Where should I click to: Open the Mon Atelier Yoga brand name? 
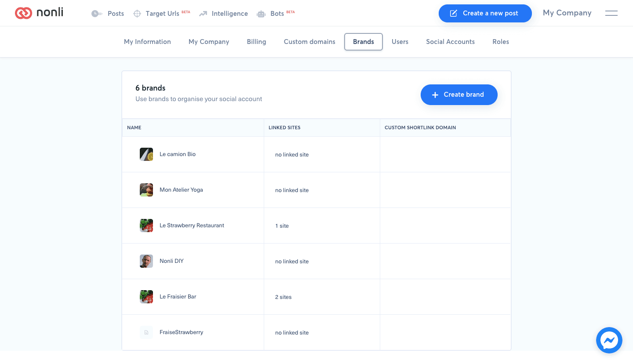coord(181,190)
